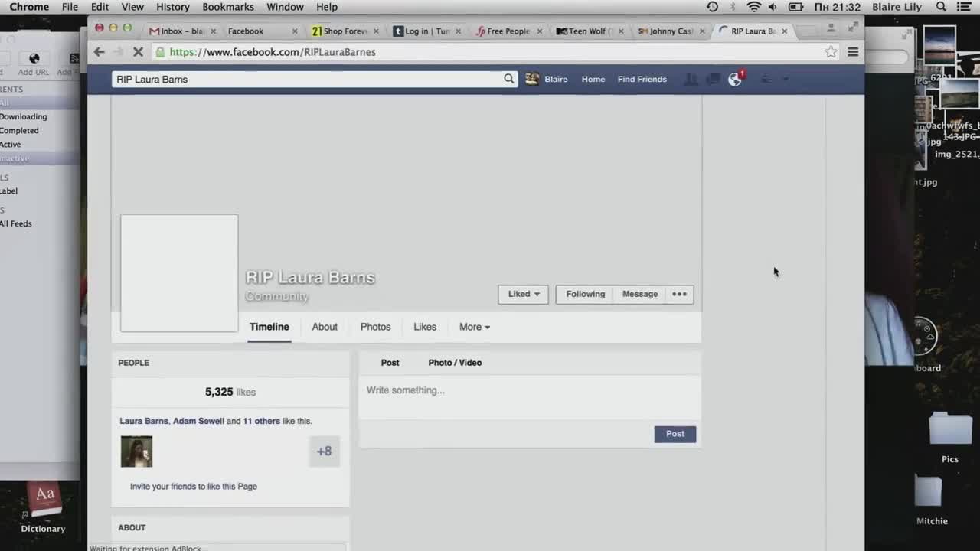This screenshot has width=980, height=551.
Task: Click the Chrome address bar URL
Action: point(273,52)
